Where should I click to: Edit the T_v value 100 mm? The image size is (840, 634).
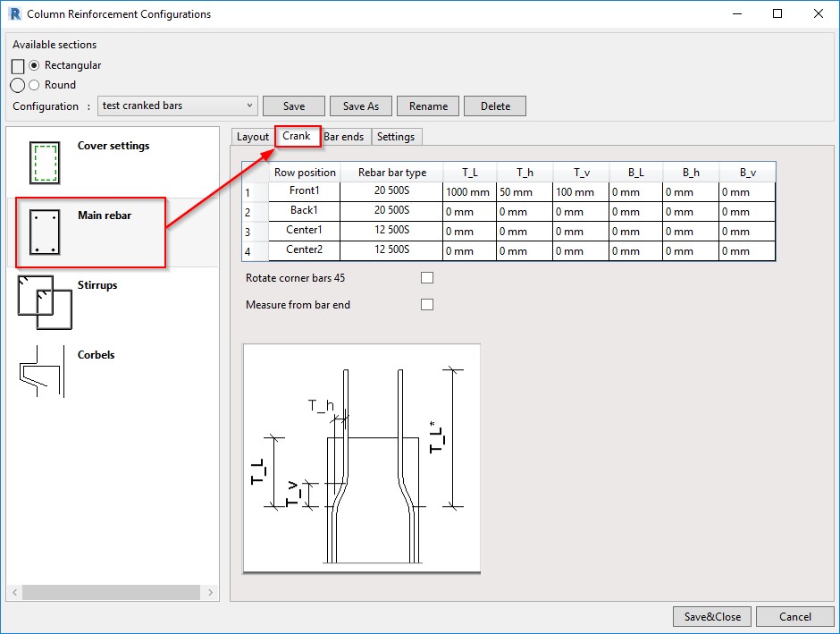(581, 192)
